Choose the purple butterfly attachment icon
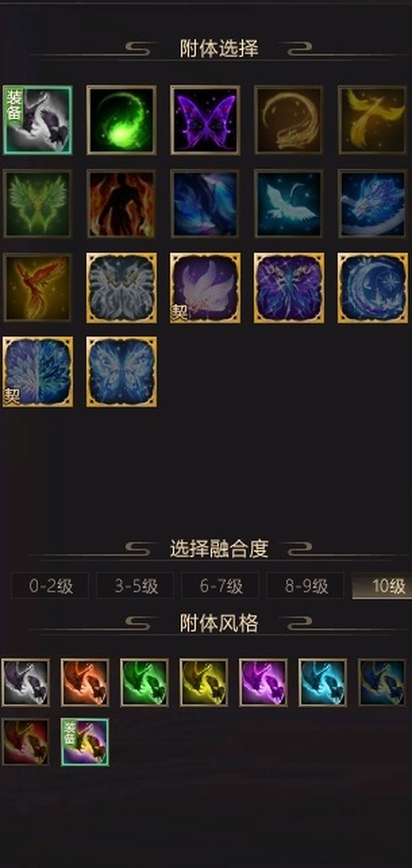The height and width of the screenshot is (868, 412). click(x=205, y=120)
